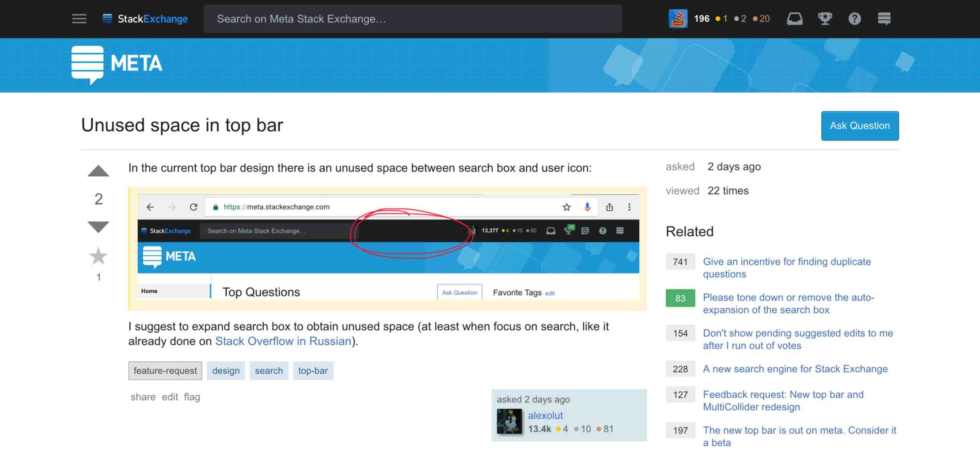Open the inbox icon
This screenshot has width=980, height=450.
coord(794,19)
